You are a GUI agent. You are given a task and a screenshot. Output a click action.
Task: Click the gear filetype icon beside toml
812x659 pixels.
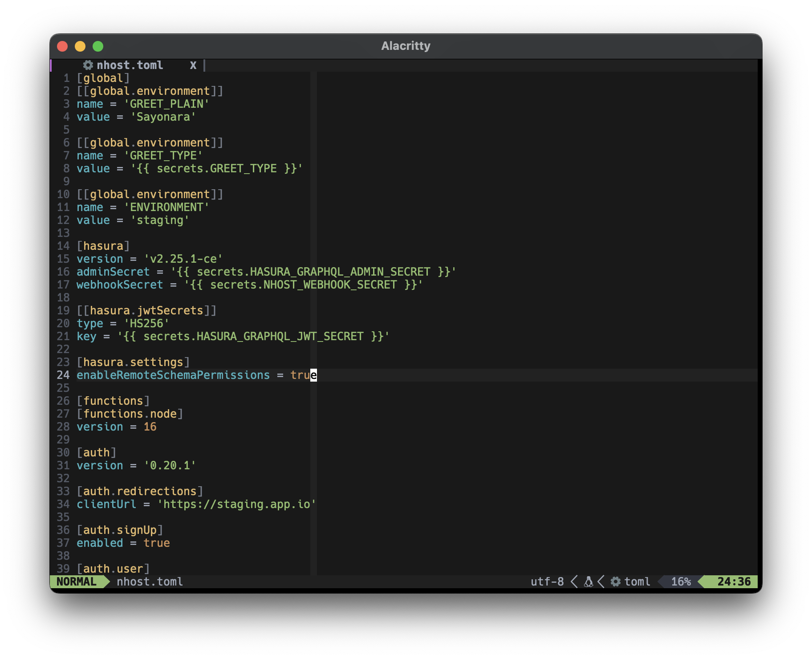tap(615, 582)
